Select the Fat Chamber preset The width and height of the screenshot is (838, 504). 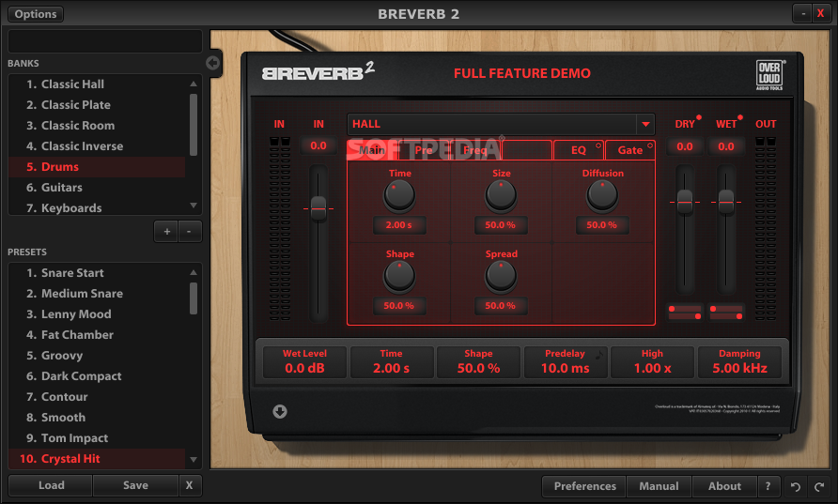97,335
